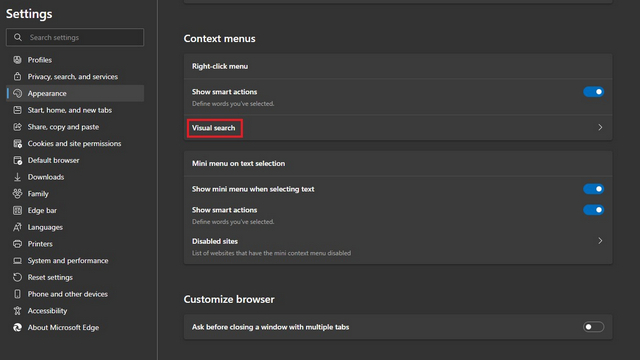Click the Family icon in sidebar
Screen dimensions: 640x360
17,194
